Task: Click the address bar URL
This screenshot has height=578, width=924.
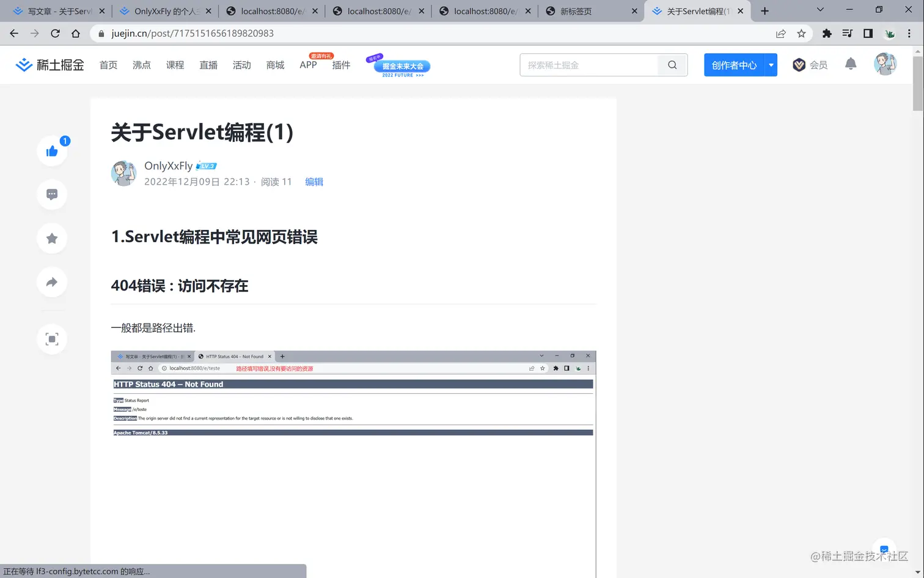Action: (193, 34)
